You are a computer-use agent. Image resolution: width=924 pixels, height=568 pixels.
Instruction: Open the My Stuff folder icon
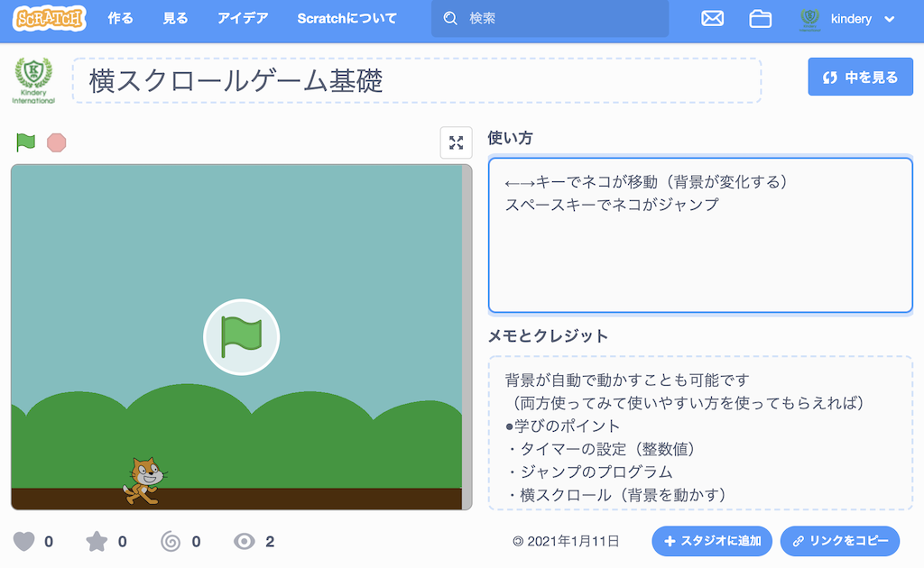[760, 19]
